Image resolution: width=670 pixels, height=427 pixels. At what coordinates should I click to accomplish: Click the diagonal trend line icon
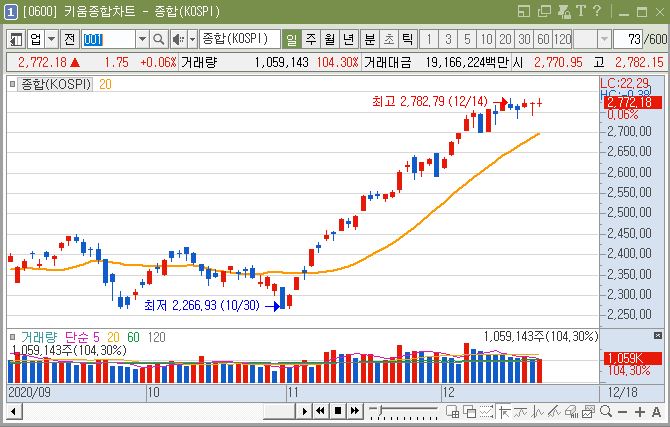coord(554,412)
